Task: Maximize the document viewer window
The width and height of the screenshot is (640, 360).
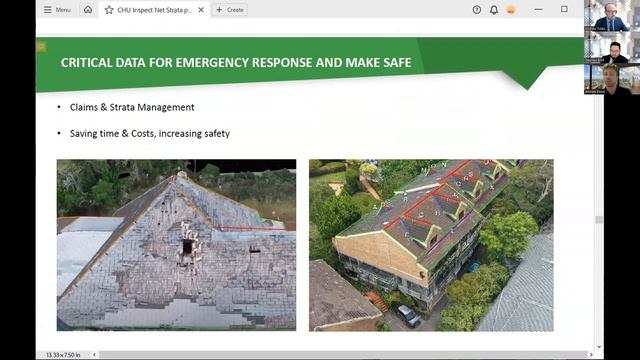Action: pos(564,9)
